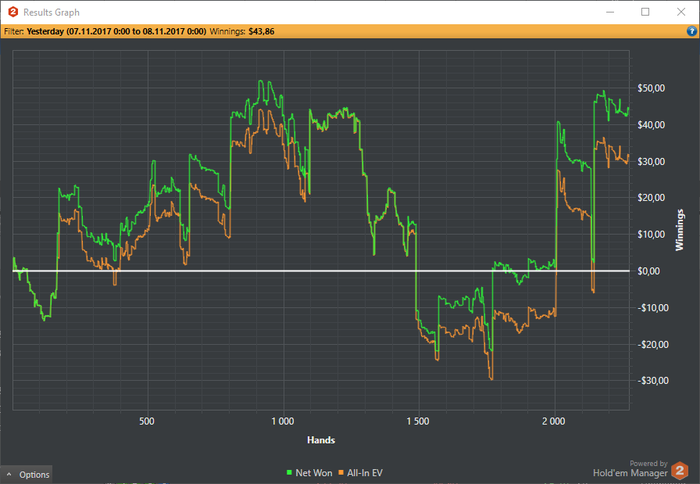Open the help icon in filter bar
This screenshot has height=484, width=700.
pos(692,31)
